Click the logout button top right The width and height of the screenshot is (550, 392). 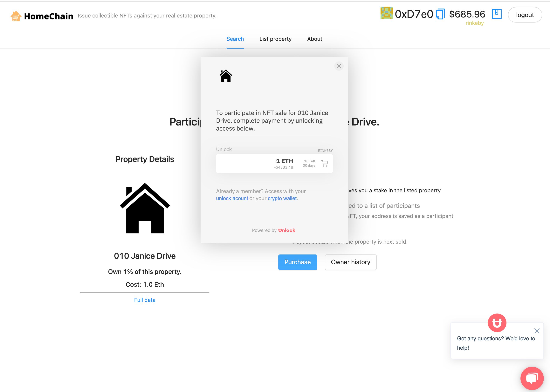pos(525,14)
